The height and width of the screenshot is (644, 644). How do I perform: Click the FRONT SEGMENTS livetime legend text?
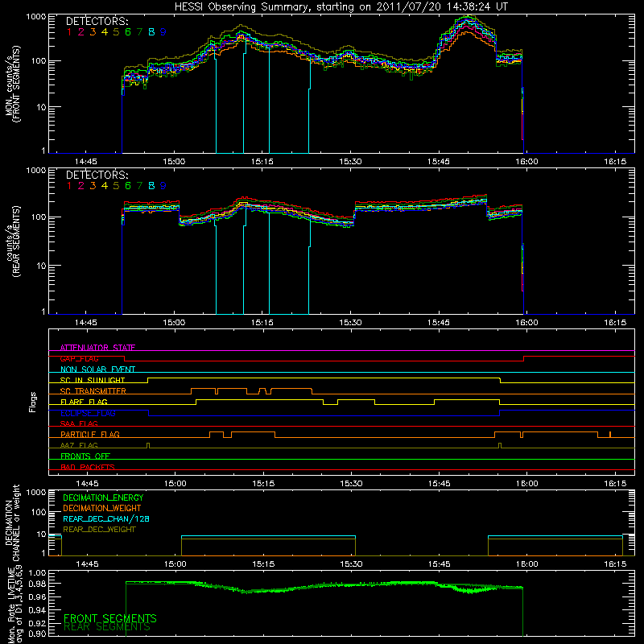[110, 618]
